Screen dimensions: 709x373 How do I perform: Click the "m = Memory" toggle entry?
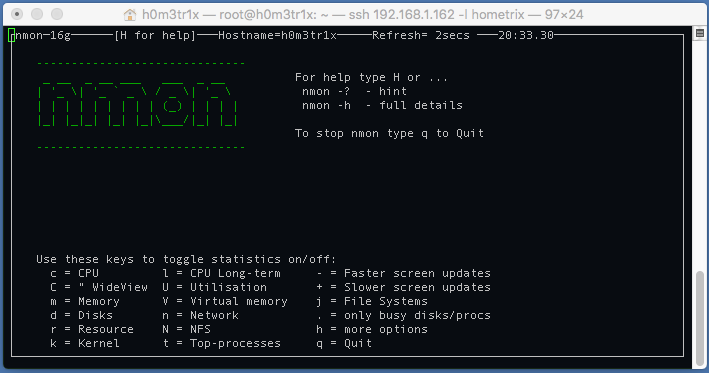85,302
